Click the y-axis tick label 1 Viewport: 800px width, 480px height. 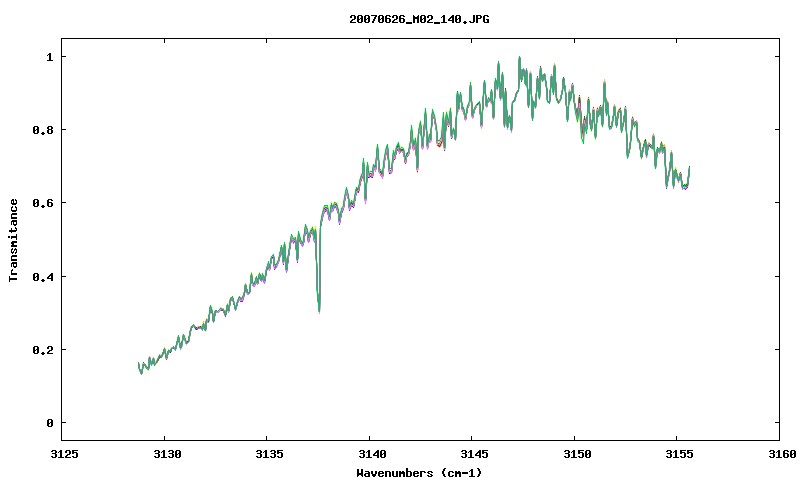[x=49, y=57]
